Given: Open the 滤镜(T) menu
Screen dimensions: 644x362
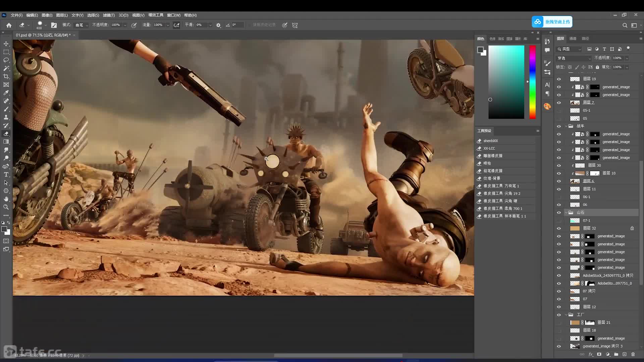Looking at the screenshot, I should coord(109,15).
